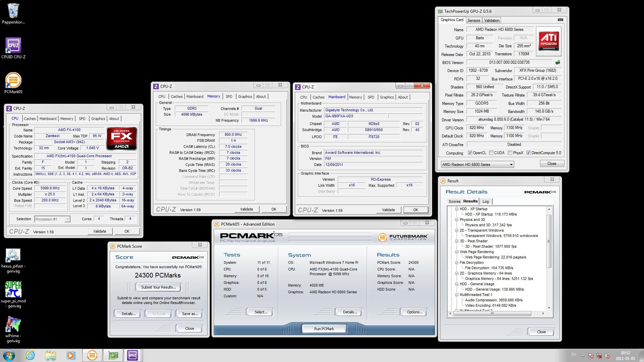Click Close button in Result window
644x362 pixels.
pyautogui.click(x=541, y=332)
